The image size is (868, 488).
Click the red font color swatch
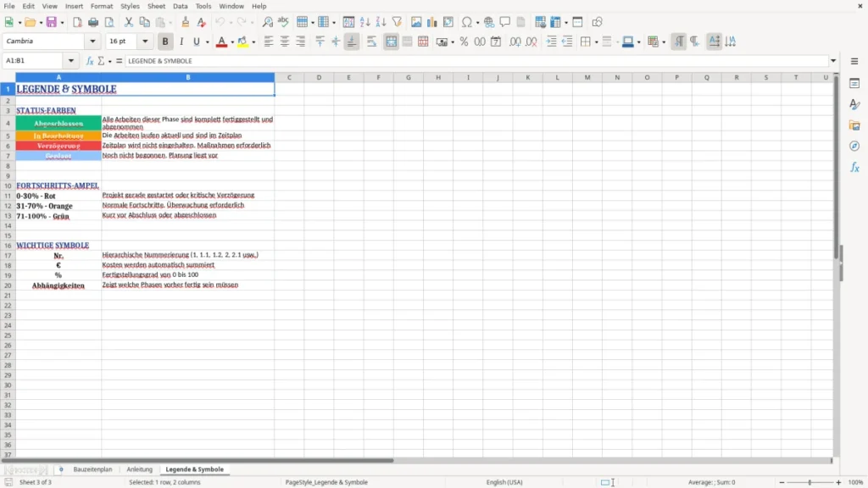click(221, 42)
